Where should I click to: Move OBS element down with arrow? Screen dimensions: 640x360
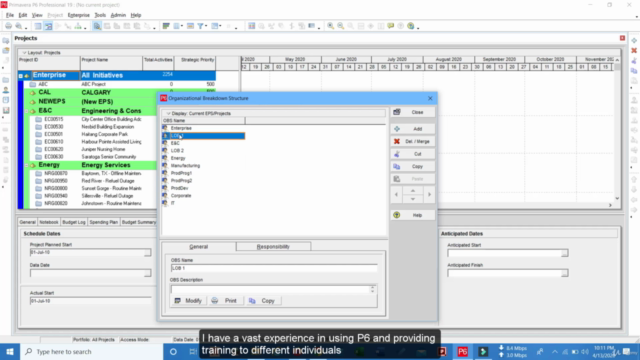pyautogui.click(x=413, y=199)
